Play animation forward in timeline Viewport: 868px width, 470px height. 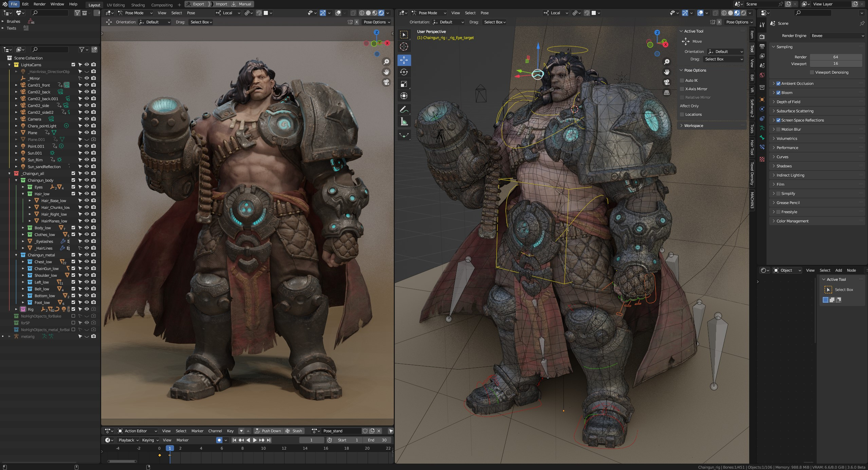point(255,440)
